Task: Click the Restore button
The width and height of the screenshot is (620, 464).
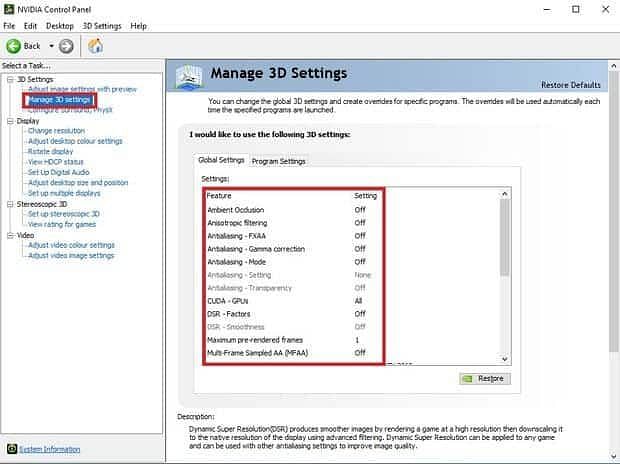Action: [x=485, y=379]
